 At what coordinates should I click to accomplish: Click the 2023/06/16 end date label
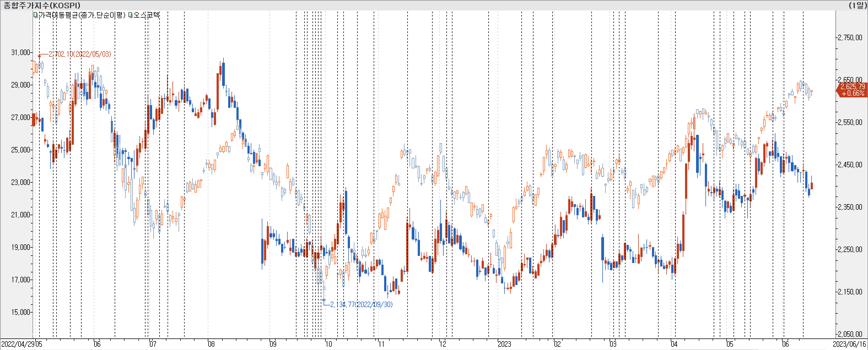(849, 344)
